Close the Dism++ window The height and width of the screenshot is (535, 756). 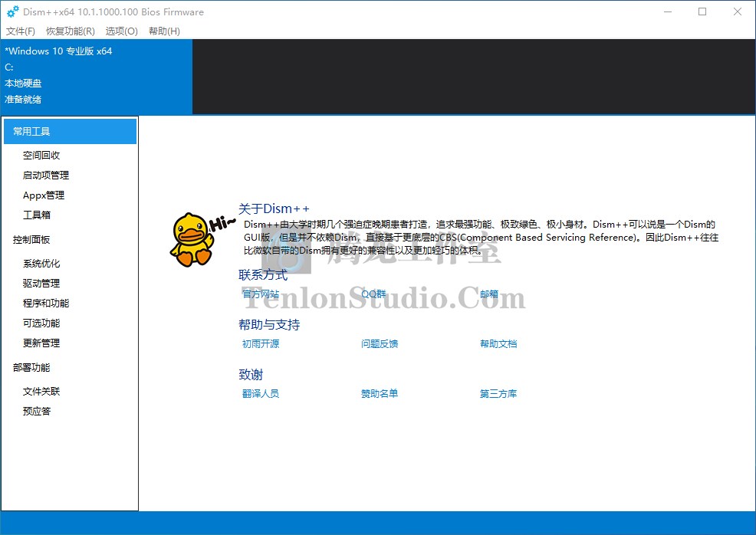[737, 11]
